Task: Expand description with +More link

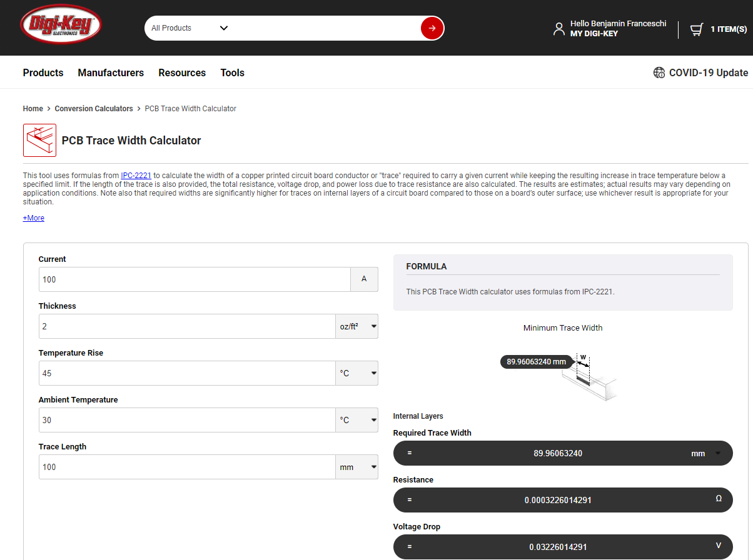Action: click(x=34, y=218)
